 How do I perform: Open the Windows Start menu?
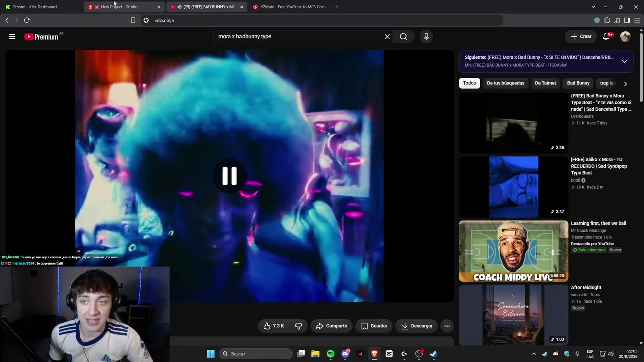(211, 354)
